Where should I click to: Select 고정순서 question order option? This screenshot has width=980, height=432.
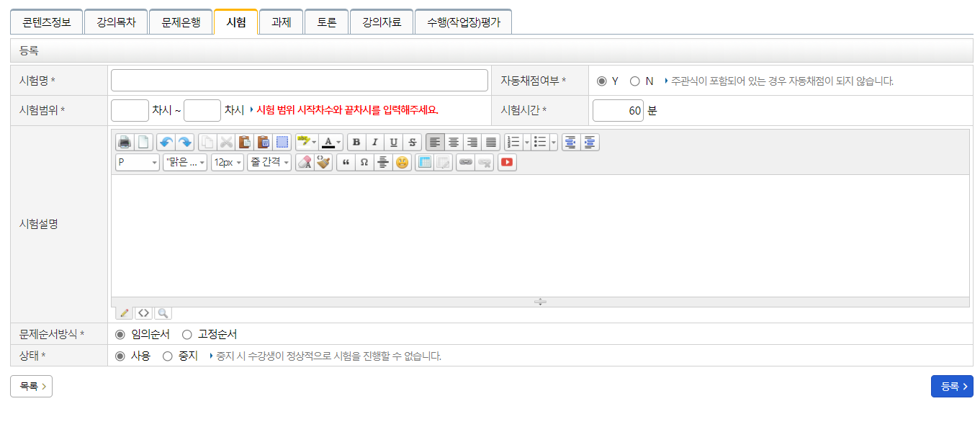point(187,335)
